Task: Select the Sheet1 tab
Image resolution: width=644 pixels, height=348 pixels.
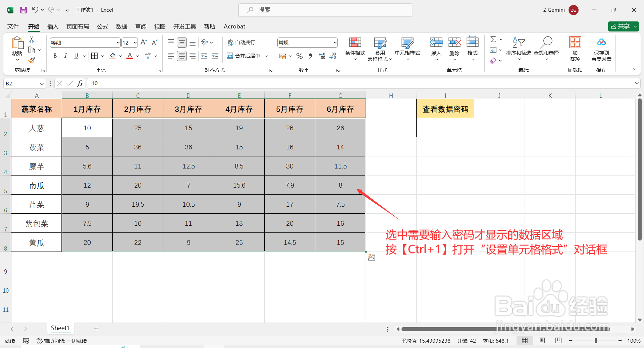Action: pos(60,328)
